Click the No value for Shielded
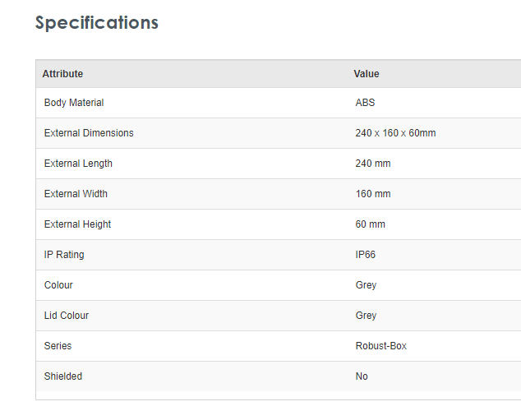Screen dimensions: 521x420 click(x=362, y=376)
